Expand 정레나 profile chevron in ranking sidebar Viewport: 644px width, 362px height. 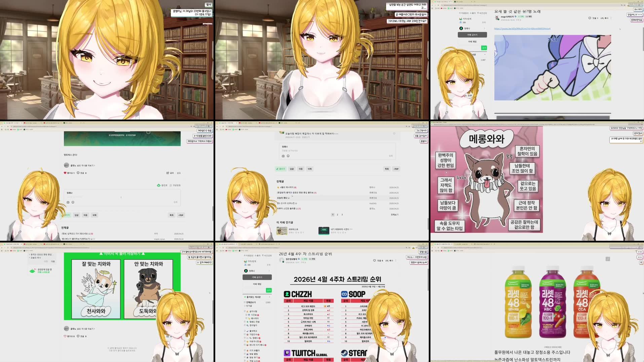tap(269, 271)
